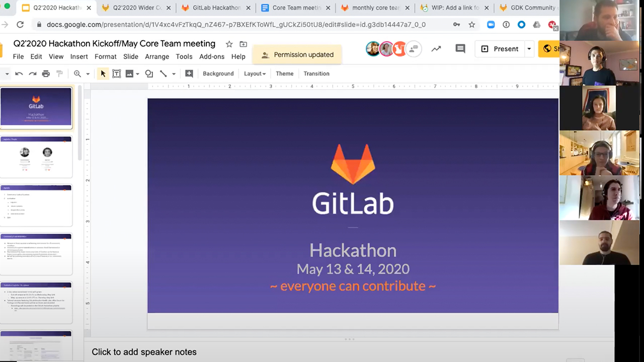Click the Print icon
The width and height of the screenshot is (644, 362).
click(x=46, y=73)
